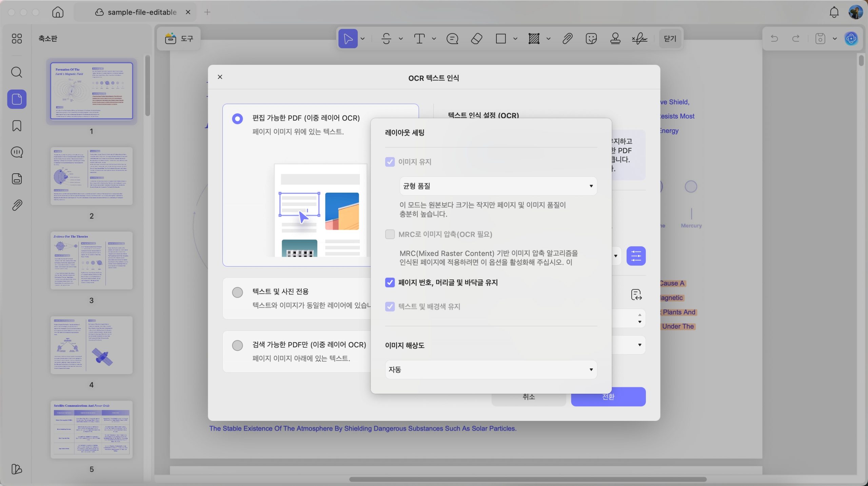868x486 pixels.
Task: Expand selection tool options arrow
Action: [x=362, y=39]
